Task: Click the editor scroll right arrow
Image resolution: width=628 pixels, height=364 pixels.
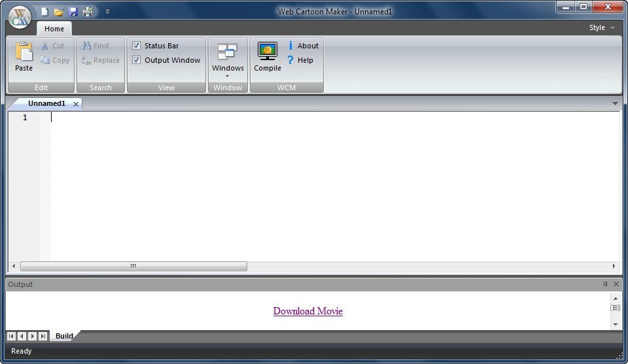Action: 614,266
